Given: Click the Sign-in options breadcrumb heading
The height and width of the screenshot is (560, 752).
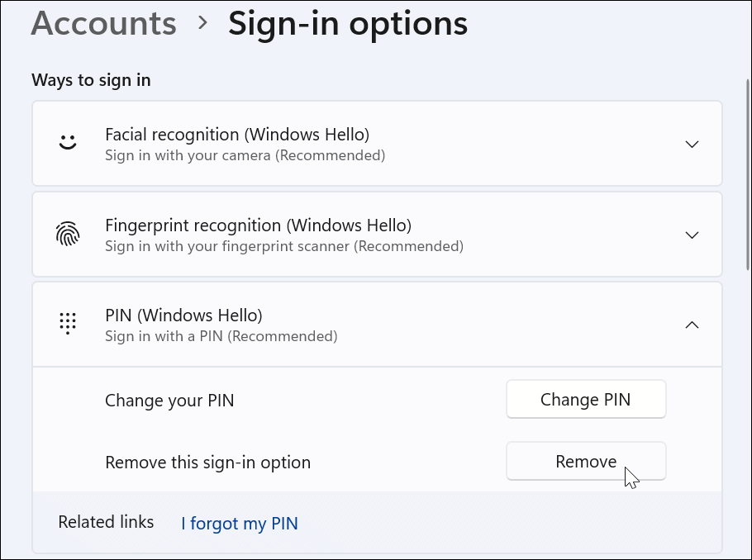Looking at the screenshot, I should (347, 23).
